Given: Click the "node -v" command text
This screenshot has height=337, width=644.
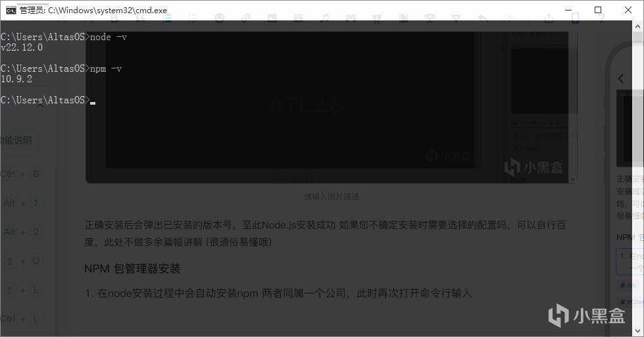Looking at the screenshot, I should 109,37.
